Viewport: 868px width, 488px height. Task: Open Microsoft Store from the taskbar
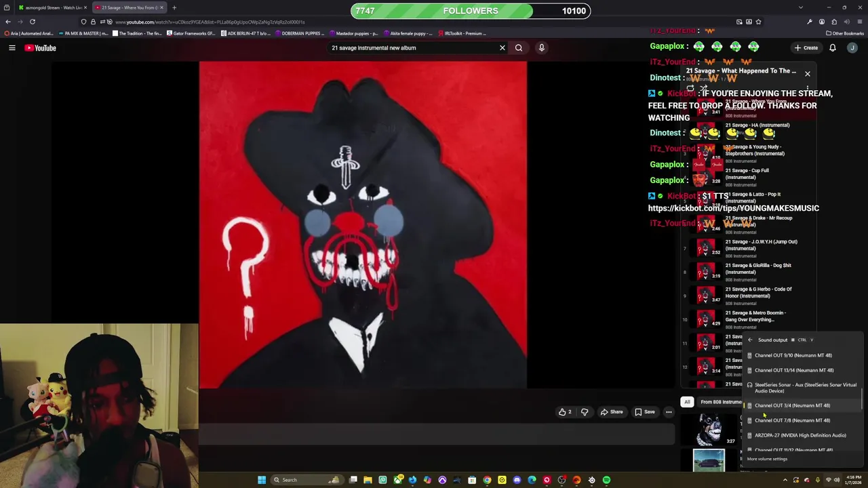click(x=472, y=480)
